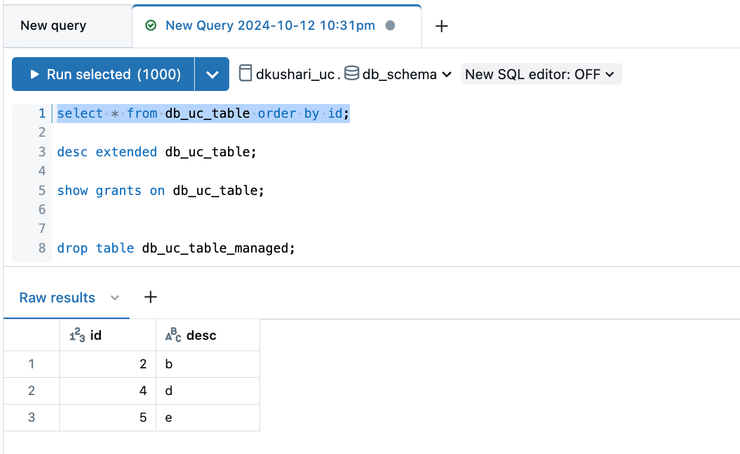Image resolution: width=740 pixels, height=454 pixels.
Task: Click the database icon beside db_schema
Action: [352, 73]
